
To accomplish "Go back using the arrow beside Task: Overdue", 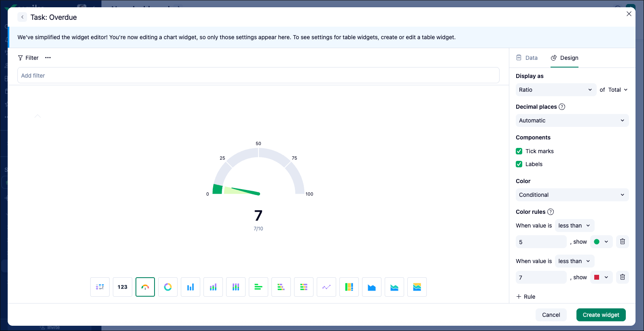I will pyautogui.click(x=22, y=17).
